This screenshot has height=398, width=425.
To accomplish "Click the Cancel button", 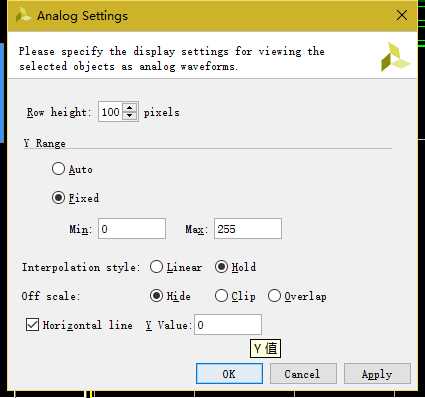I will pyautogui.click(x=303, y=374).
